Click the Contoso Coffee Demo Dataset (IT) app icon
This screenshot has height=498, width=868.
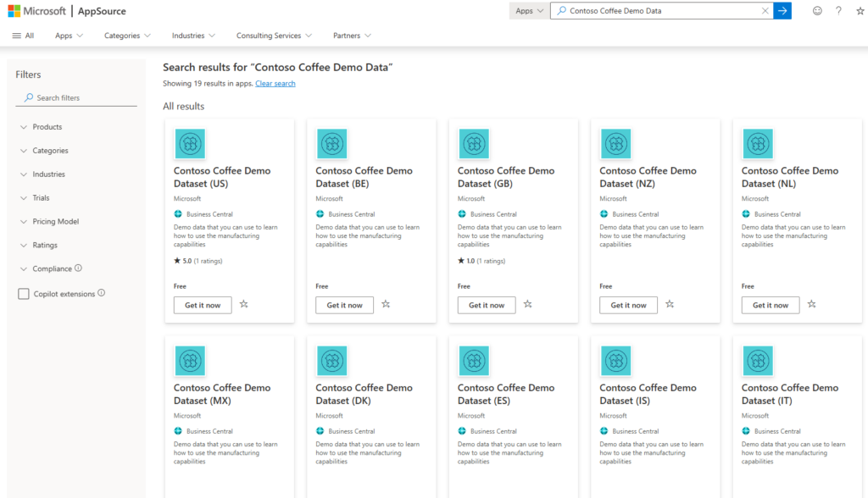pos(758,361)
